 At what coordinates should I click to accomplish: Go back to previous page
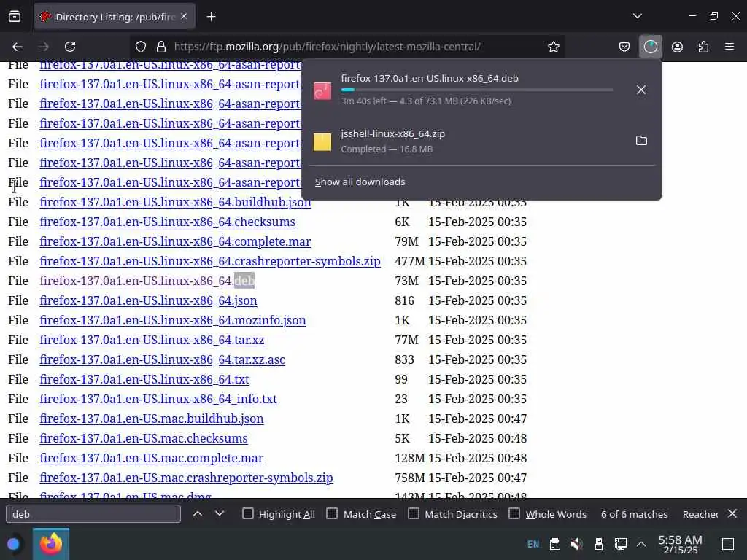(18, 47)
